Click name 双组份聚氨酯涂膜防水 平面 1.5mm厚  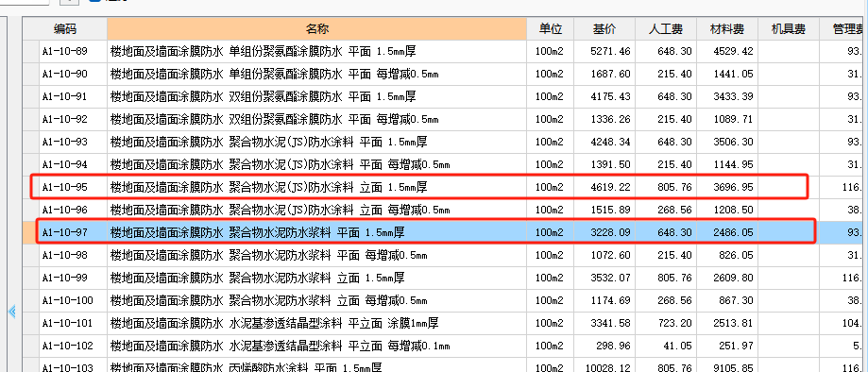(x=323, y=97)
